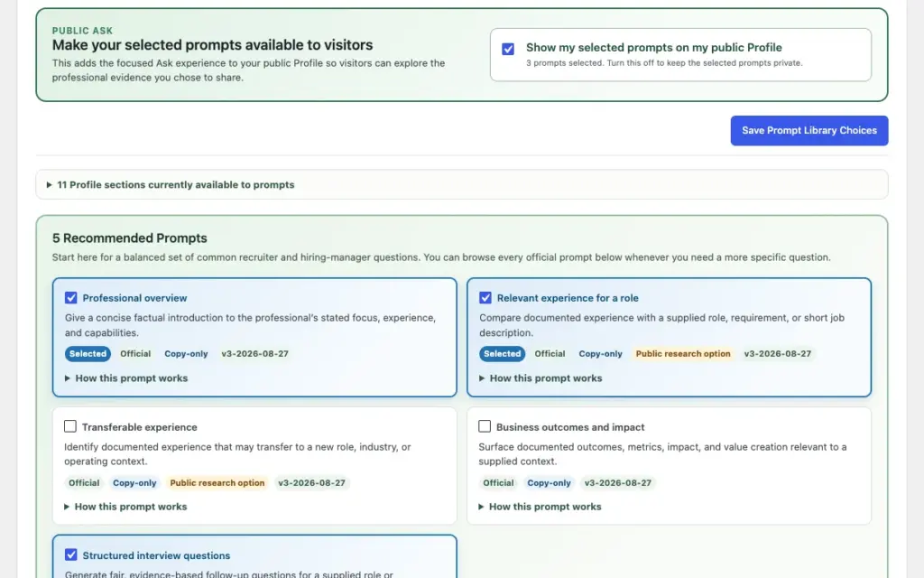Click the Relevant experience for a role title
Viewport: 924px width, 578px height.
coord(568,298)
